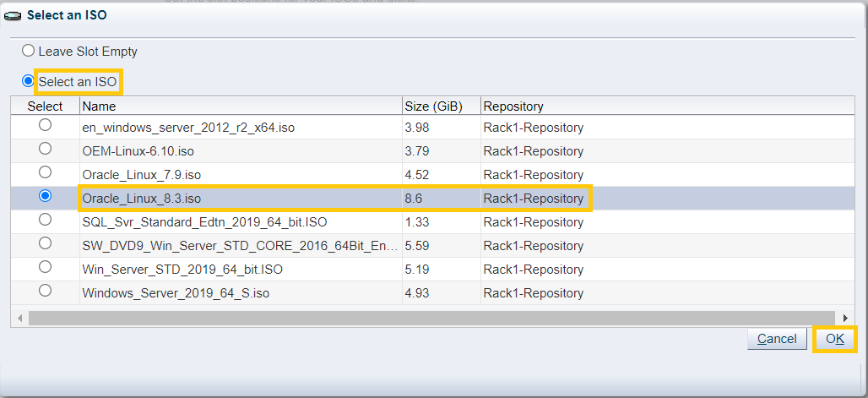This screenshot has height=398, width=868.
Task: Click the disk icon in dialog title
Action: (14, 16)
